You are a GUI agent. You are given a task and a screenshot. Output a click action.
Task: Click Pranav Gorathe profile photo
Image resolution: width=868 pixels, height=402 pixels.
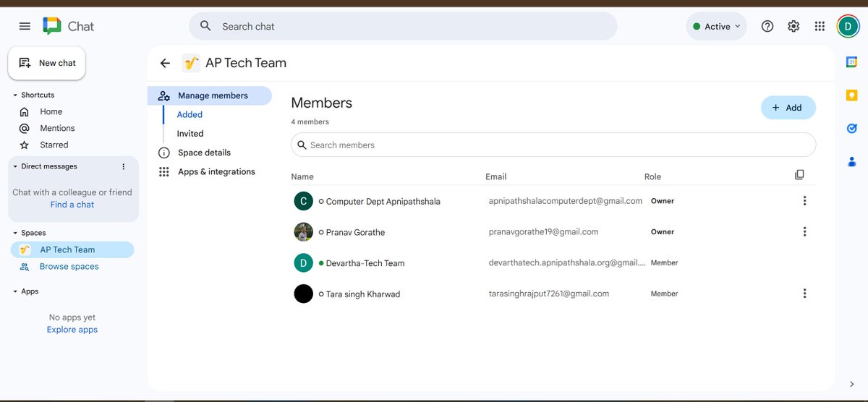(303, 232)
